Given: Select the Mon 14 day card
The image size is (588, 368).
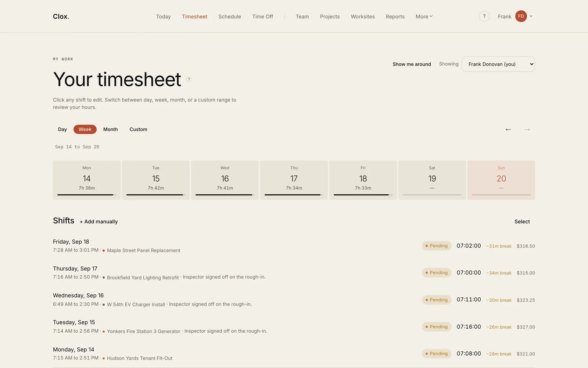Looking at the screenshot, I should click(x=87, y=180).
